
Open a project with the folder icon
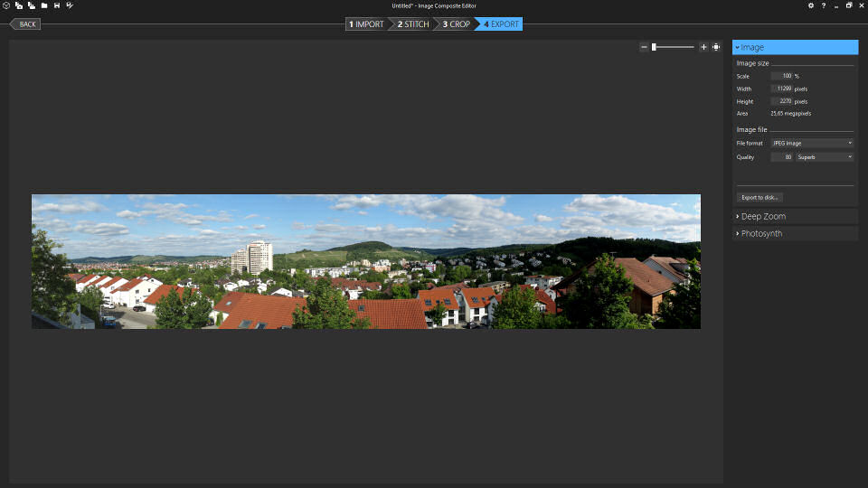tap(43, 5)
